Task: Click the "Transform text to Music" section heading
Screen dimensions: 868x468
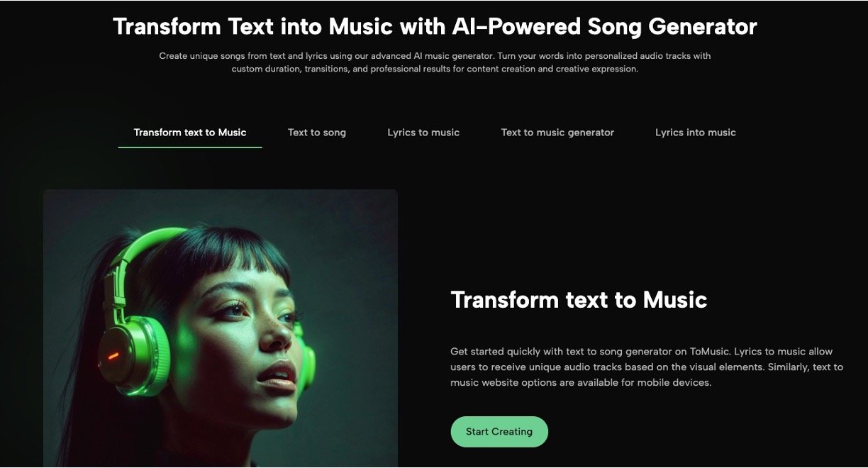Action: [x=579, y=299]
